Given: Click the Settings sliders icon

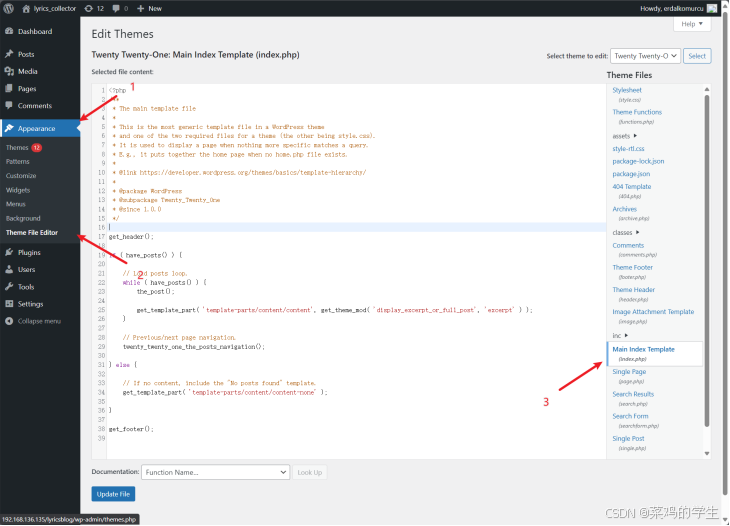Looking at the screenshot, I should click(x=9, y=304).
